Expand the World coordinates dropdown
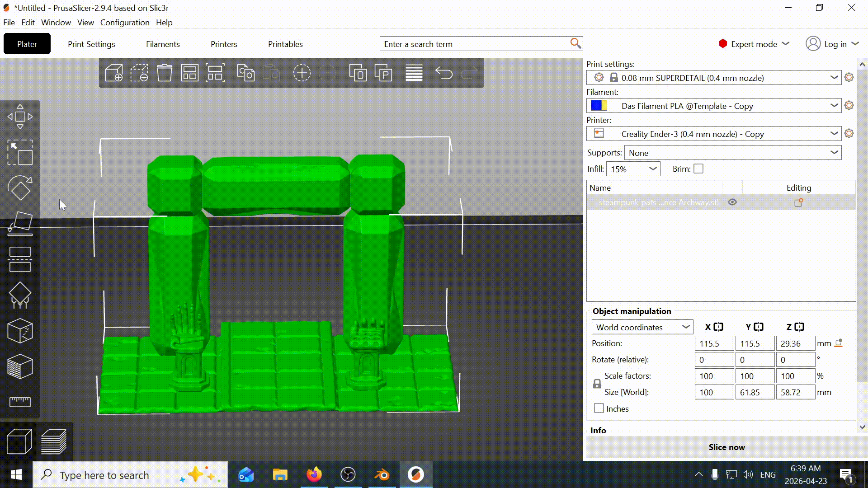 642,327
